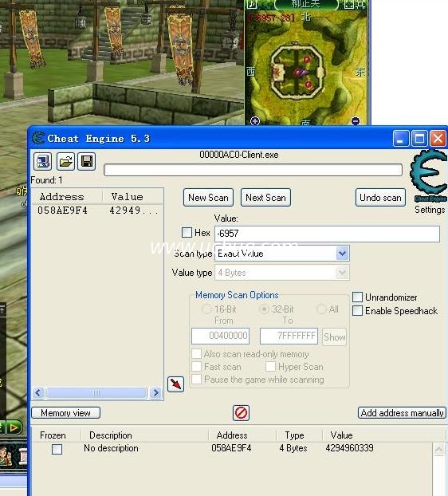The width and height of the screenshot is (448, 496).
Task: Click the Description column header
Action: (x=110, y=435)
